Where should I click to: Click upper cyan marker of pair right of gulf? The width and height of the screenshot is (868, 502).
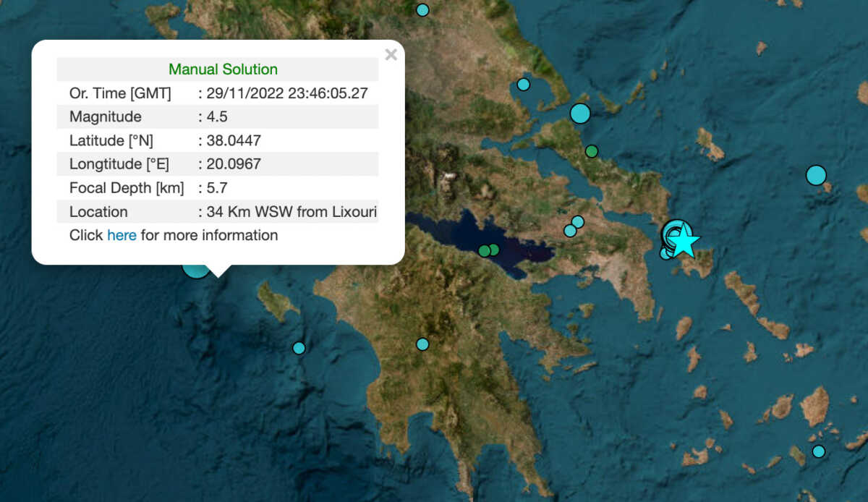(x=577, y=222)
